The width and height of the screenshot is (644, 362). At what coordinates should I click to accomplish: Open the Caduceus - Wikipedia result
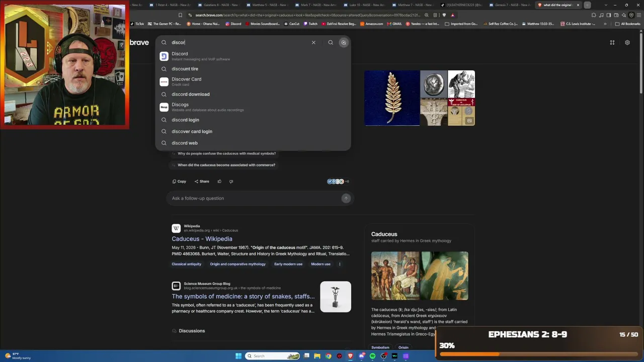coord(202,239)
